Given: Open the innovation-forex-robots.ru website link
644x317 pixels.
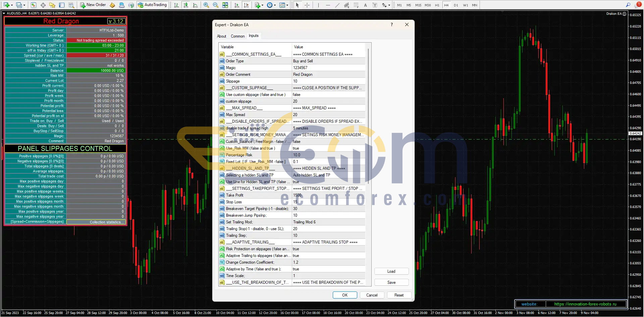Looking at the screenshot, I should point(585,304).
